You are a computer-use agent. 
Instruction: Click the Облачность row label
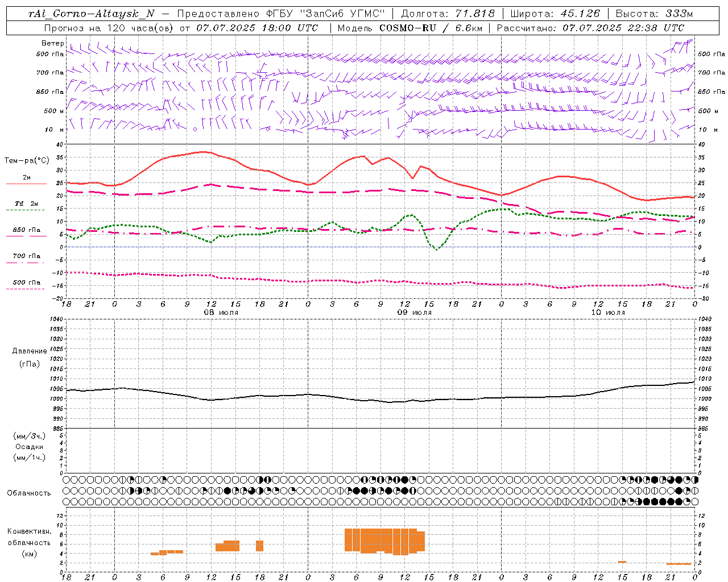point(29,493)
